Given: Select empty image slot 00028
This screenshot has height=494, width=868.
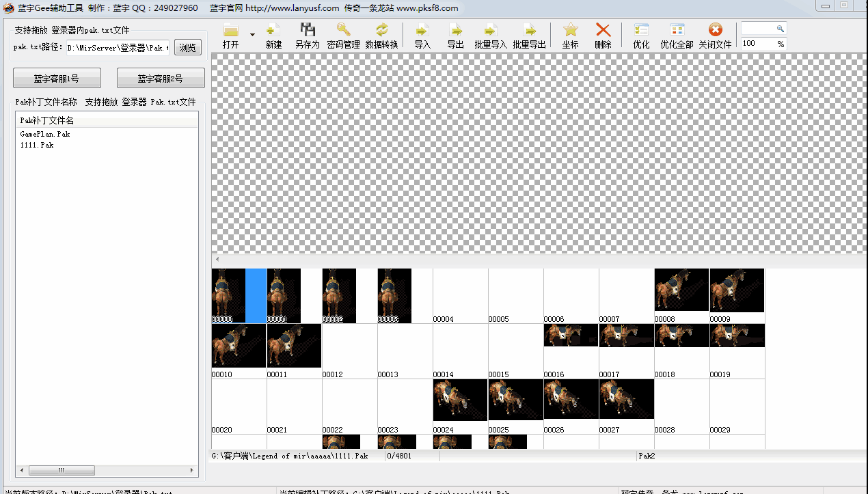Looking at the screenshot, I should point(681,406).
